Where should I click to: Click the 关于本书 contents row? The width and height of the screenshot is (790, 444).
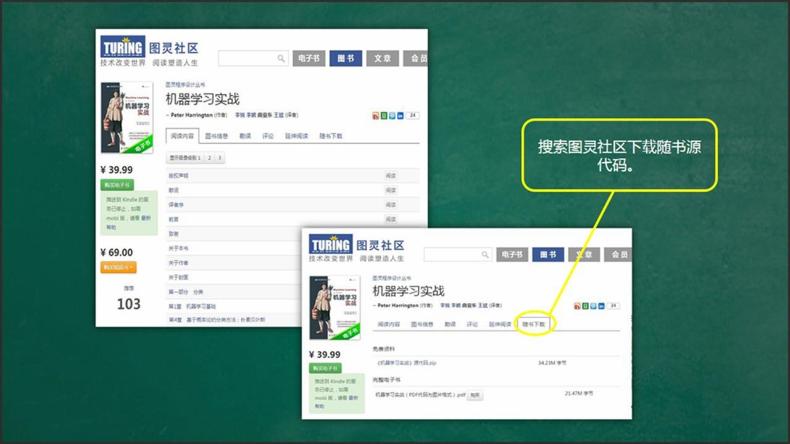click(x=234, y=248)
